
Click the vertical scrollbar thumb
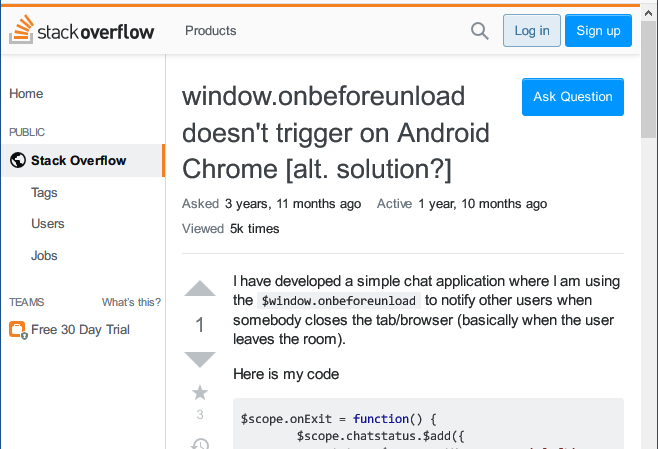click(649, 80)
